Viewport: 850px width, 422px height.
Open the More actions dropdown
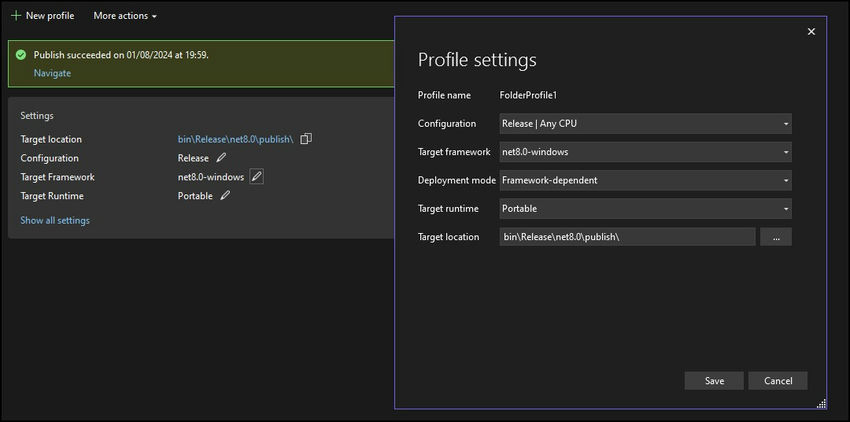point(125,16)
